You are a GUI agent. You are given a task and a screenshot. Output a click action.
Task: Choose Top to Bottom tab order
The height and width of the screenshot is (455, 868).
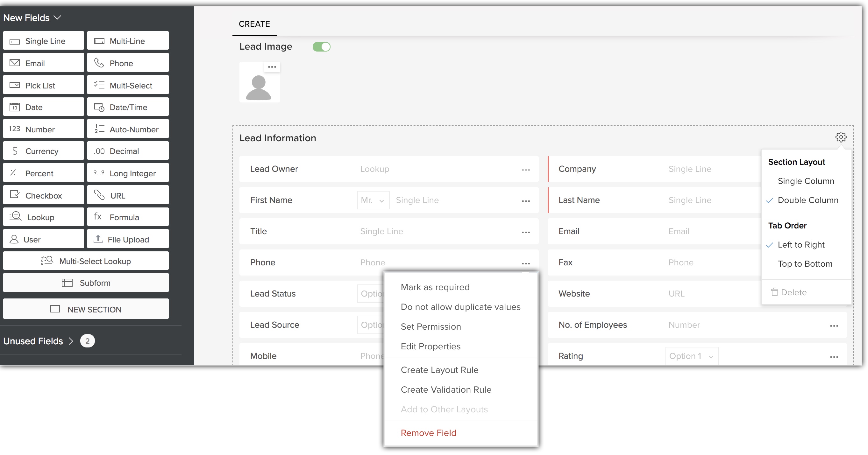805,264
